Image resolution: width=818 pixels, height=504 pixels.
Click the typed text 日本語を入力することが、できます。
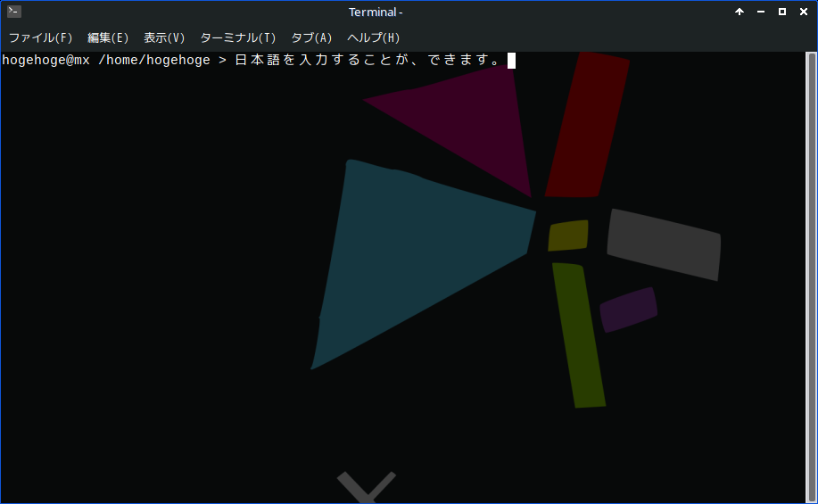pyautogui.click(x=368, y=60)
